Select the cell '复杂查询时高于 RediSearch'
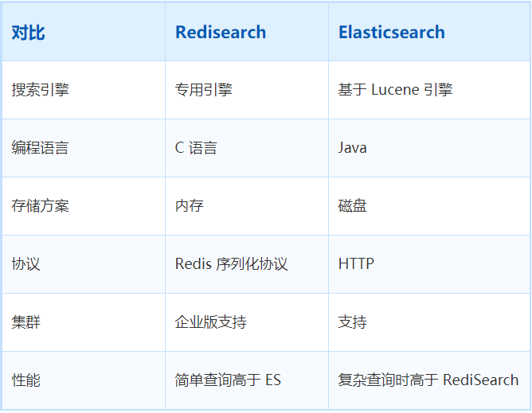The width and height of the screenshot is (532, 413). (428, 380)
